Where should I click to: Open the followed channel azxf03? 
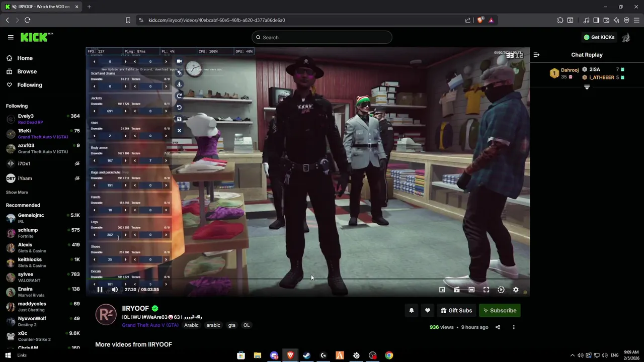click(43, 148)
